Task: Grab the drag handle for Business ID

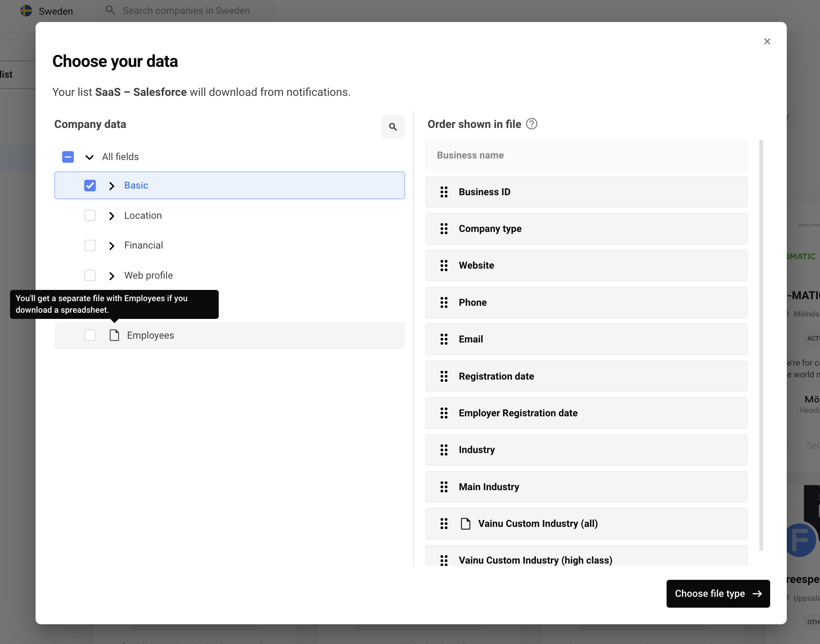Action: pyautogui.click(x=444, y=192)
